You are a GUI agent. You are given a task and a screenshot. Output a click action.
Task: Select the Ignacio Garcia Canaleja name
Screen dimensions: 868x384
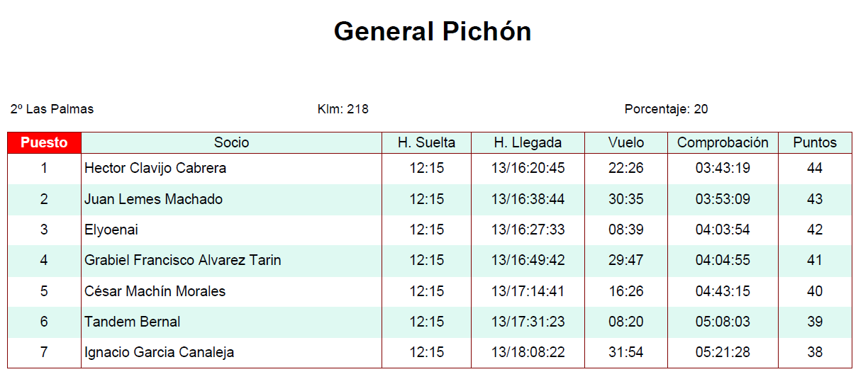point(159,352)
